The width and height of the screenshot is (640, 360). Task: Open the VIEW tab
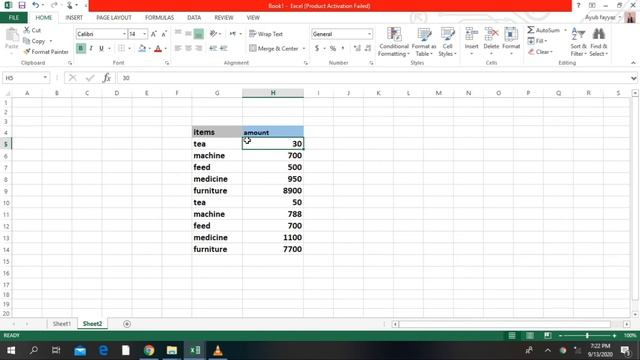pos(253,18)
